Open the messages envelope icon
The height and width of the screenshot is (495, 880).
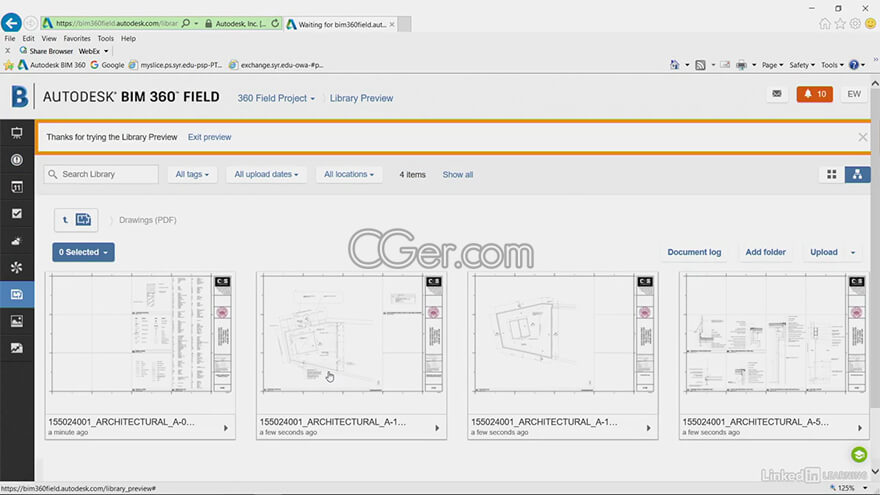tap(777, 94)
